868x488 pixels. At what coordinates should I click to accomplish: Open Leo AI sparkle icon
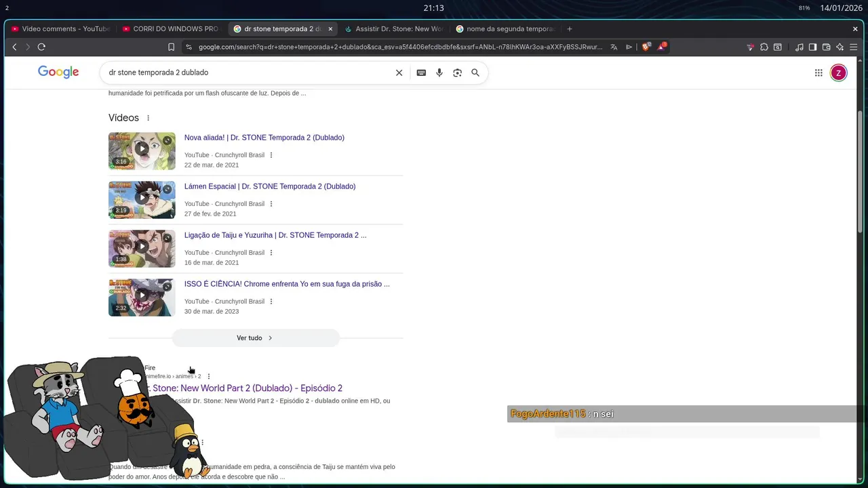click(840, 47)
